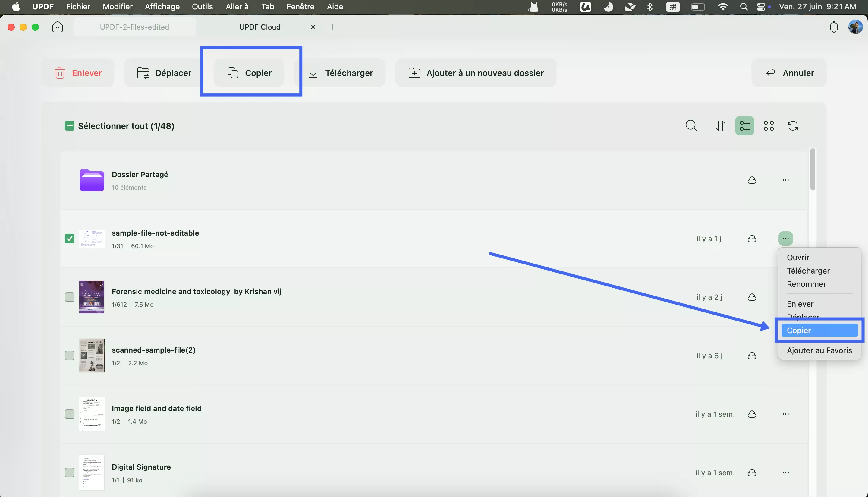Click Image field and date field name

156,409
